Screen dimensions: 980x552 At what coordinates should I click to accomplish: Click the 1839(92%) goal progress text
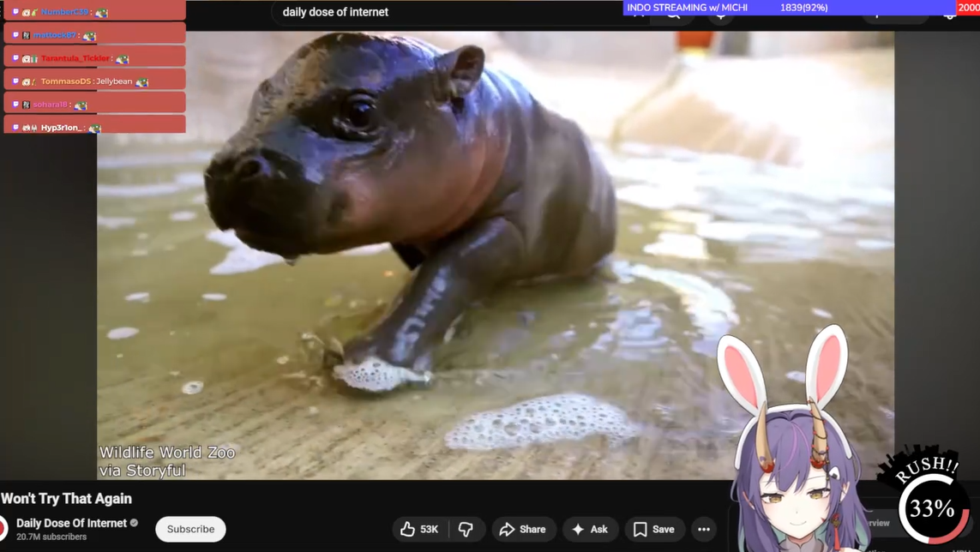pos(803,8)
